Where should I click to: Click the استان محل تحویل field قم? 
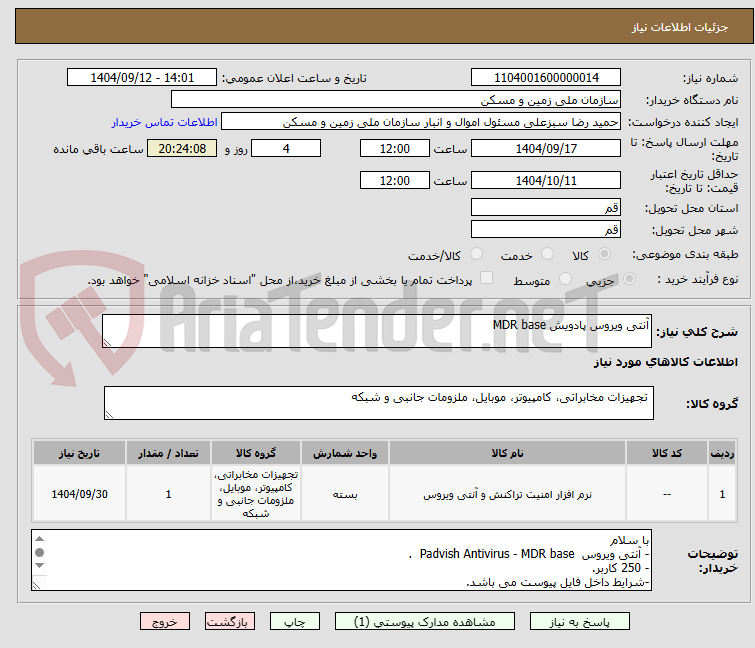(x=546, y=207)
